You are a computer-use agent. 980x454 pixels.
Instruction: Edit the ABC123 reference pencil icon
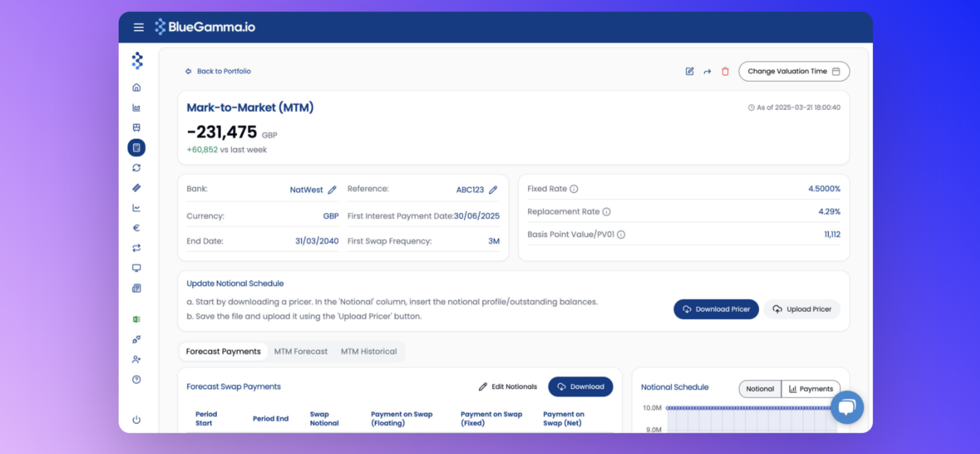[493, 190]
